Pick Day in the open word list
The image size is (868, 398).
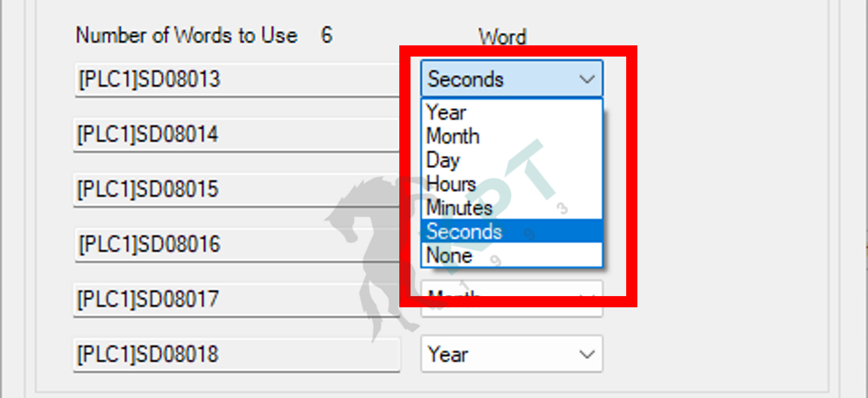[511, 160]
